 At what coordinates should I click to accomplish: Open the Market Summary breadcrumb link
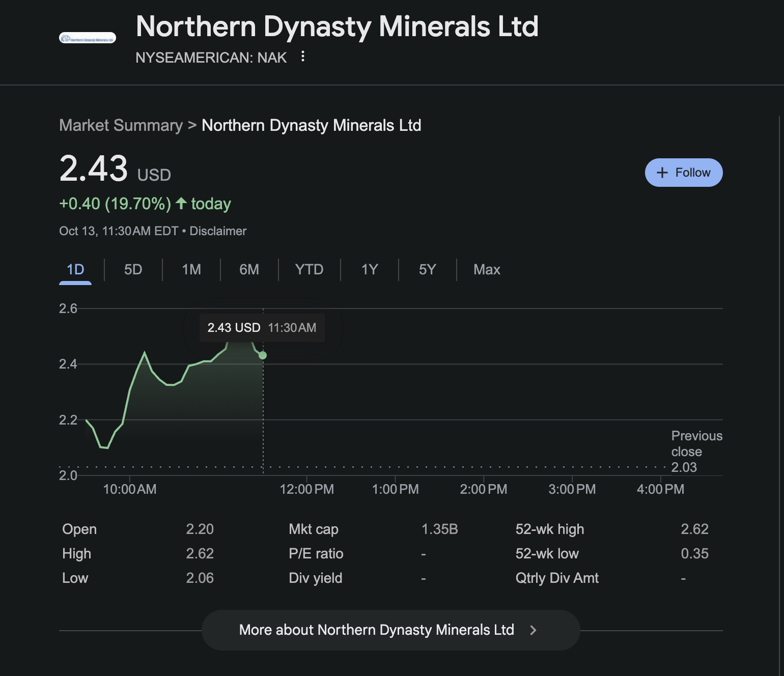click(121, 125)
